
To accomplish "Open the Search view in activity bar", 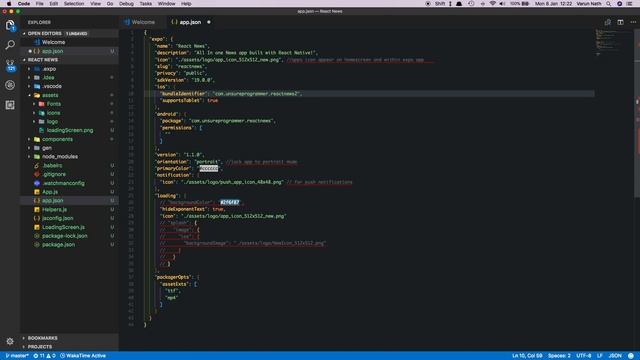I will coord(10,45).
